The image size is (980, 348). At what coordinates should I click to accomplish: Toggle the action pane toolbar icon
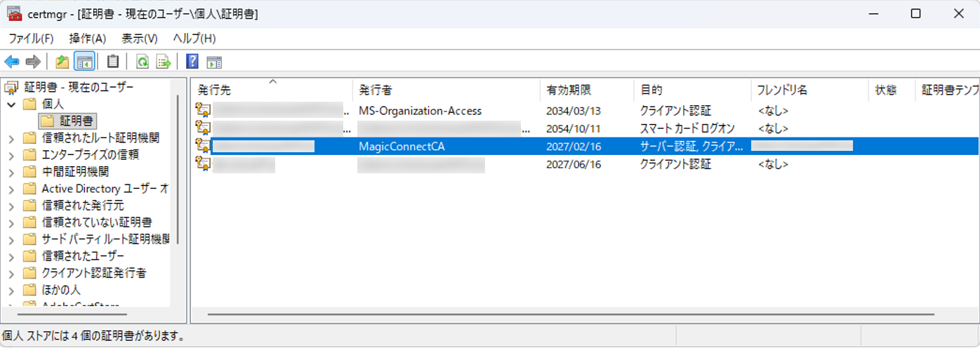point(214,62)
